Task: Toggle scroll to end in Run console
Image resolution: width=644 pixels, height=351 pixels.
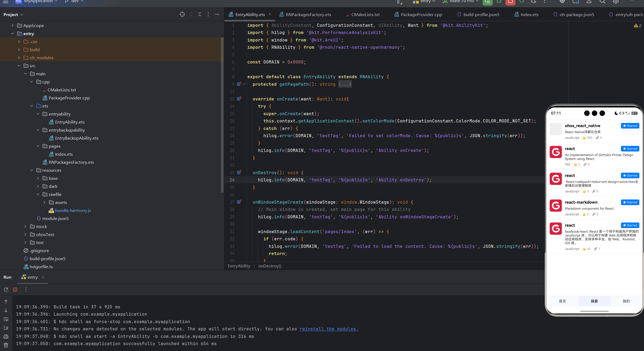Action: [x=6, y=328]
